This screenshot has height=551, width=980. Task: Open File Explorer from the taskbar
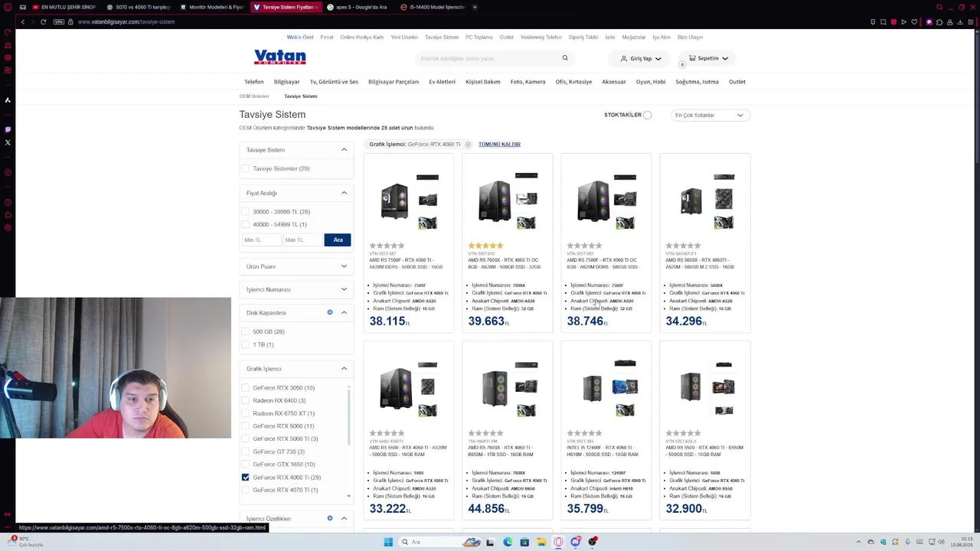[541, 542]
